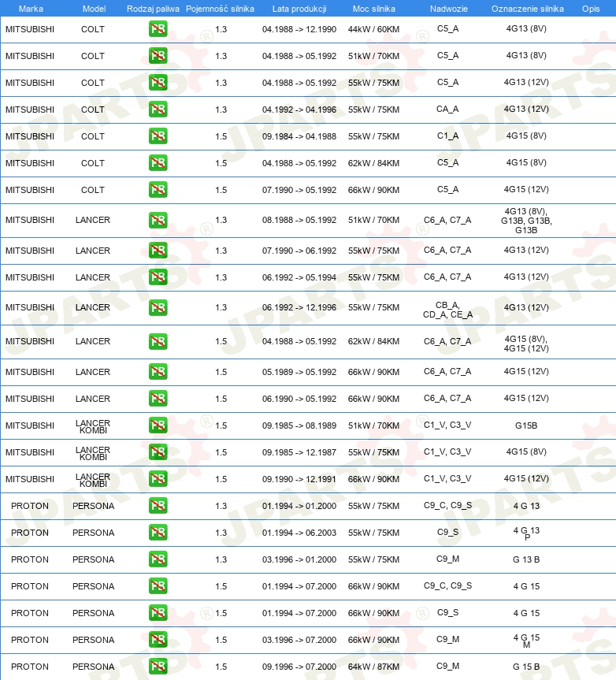
Task: Click fuel icon in Persona 01.1994 -> 01.2000 row
Action: coord(158,506)
